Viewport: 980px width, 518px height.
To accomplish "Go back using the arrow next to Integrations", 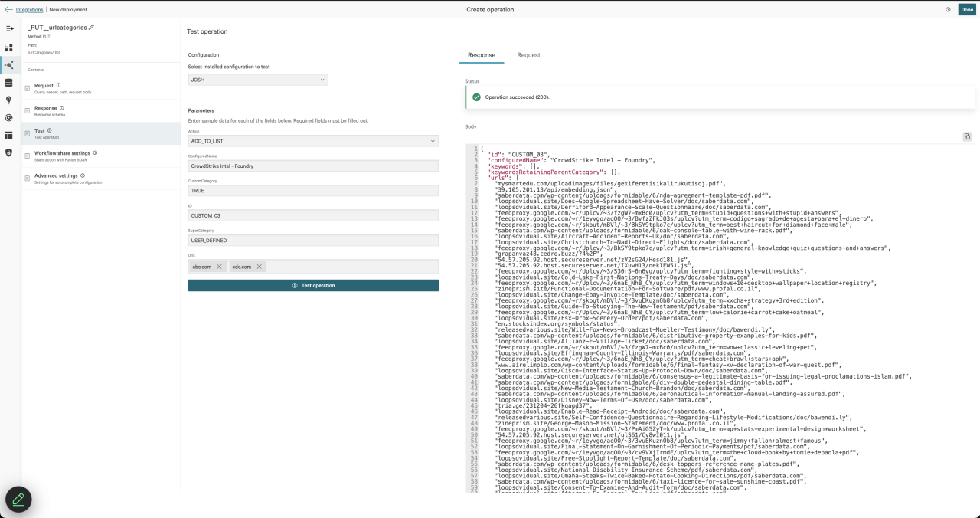I will [x=8, y=10].
